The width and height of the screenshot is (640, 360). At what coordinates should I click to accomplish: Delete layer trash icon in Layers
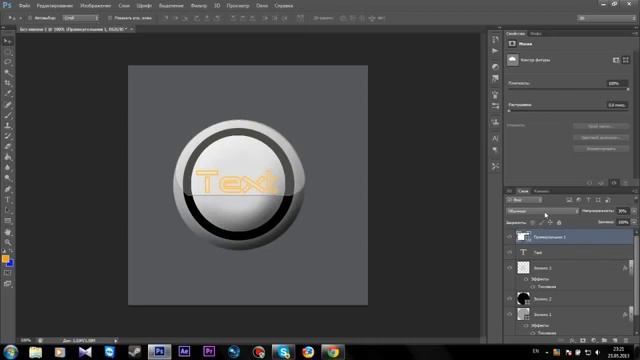[x=626, y=340]
